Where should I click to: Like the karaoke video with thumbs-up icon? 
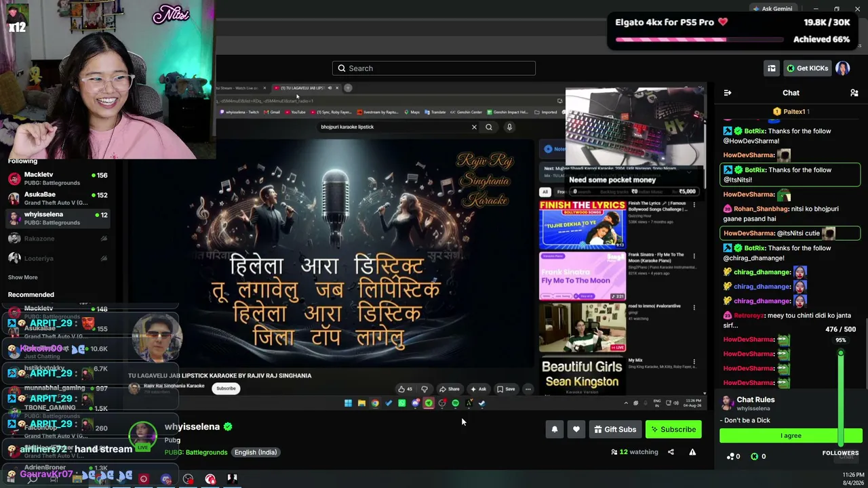(405, 389)
